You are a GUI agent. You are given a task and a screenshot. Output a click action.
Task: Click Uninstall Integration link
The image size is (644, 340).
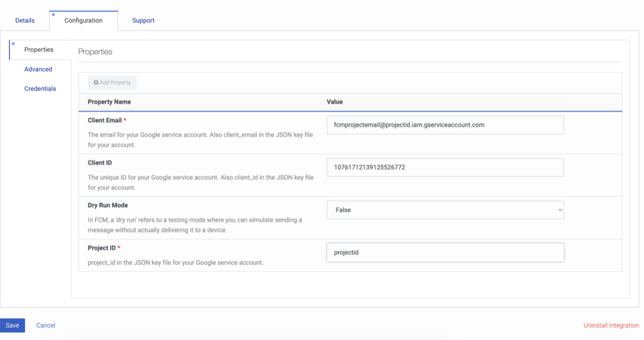(x=611, y=325)
